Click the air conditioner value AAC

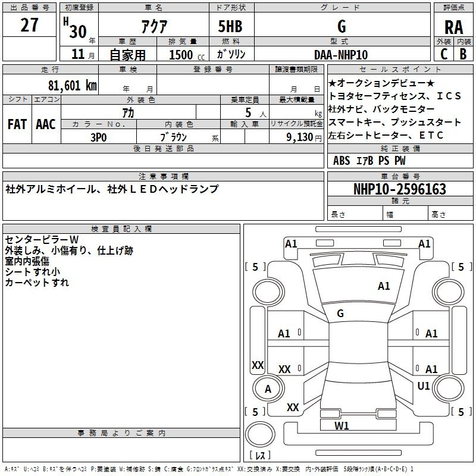click(46, 124)
